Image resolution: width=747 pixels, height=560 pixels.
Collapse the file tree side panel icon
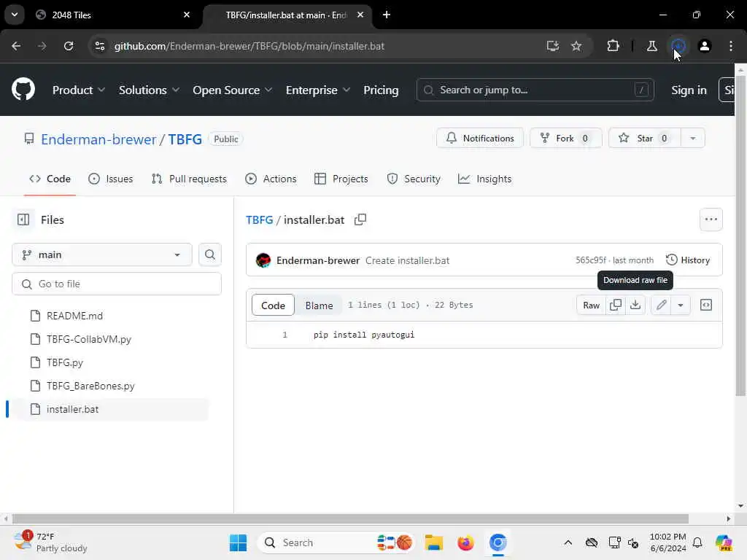(x=23, y=219)
